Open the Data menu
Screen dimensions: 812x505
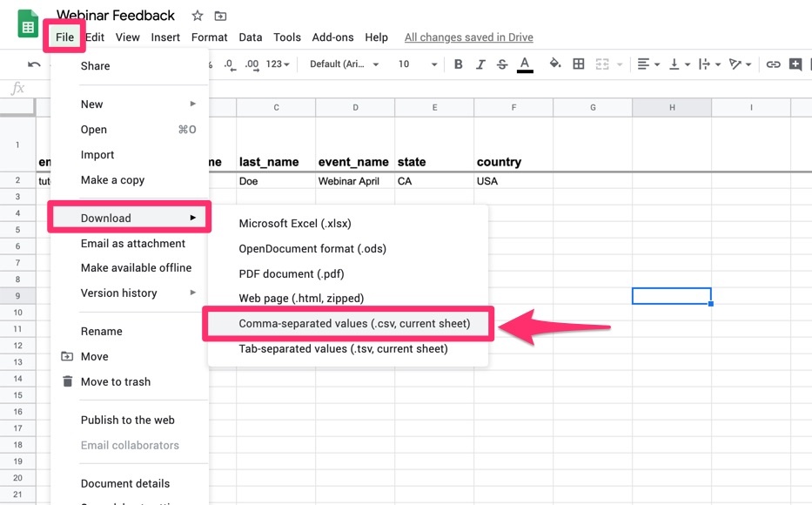(x=250, y=37)
